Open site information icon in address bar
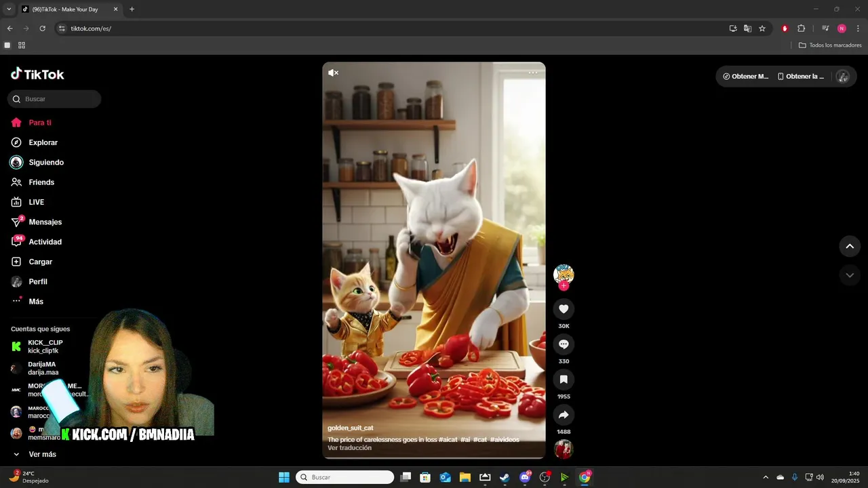Image resolution: width=868 pixels, height=488 pixels. coord(62,28)
